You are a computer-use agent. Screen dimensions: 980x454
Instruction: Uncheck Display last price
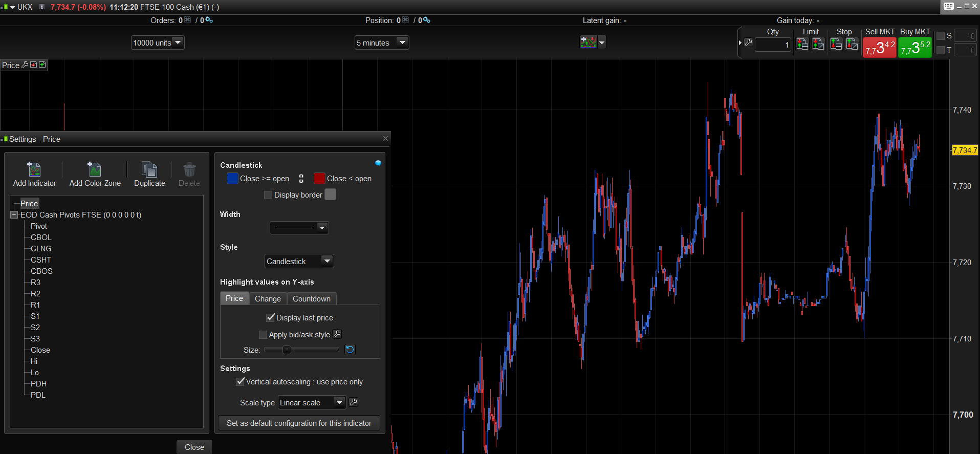(271, 318)
